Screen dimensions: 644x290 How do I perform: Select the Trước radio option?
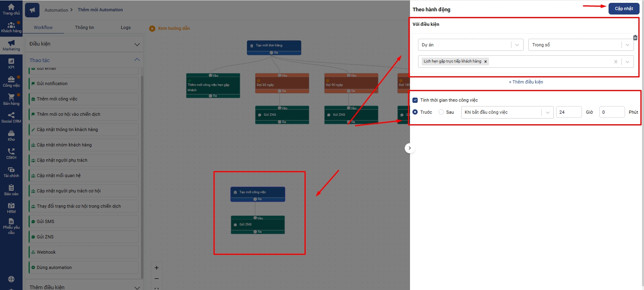pyautogui.click(x=415, y=112)
